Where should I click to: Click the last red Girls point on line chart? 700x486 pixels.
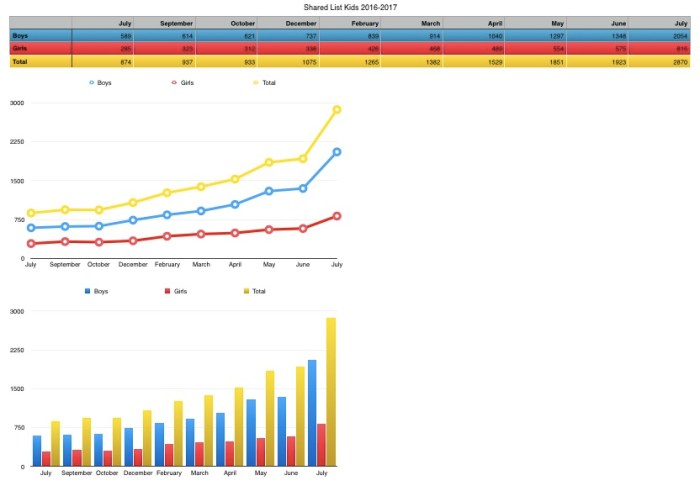(337, 216)
